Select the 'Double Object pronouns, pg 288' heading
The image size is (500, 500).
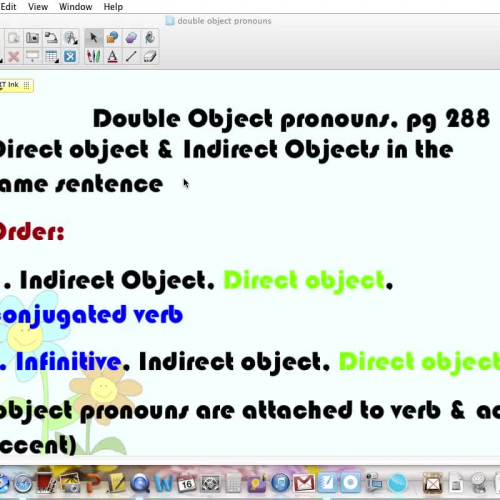coord(291,119)
